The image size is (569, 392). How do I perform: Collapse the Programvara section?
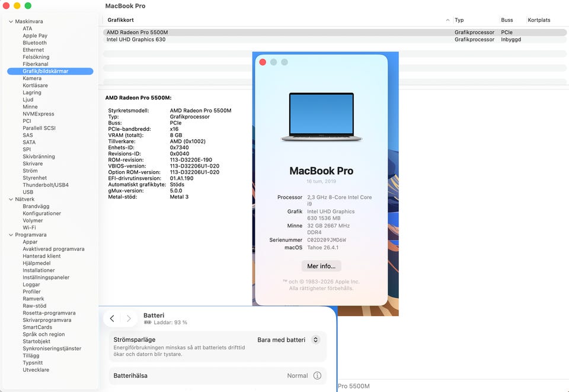11,234
